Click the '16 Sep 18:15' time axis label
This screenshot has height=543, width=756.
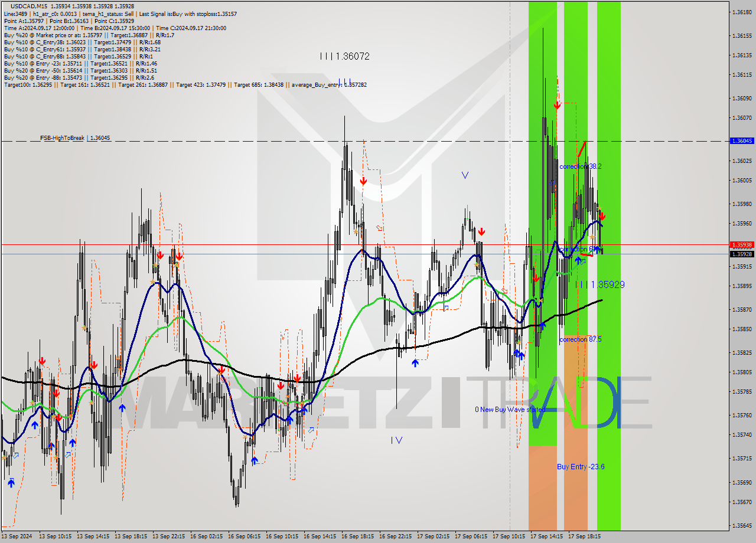357,537
